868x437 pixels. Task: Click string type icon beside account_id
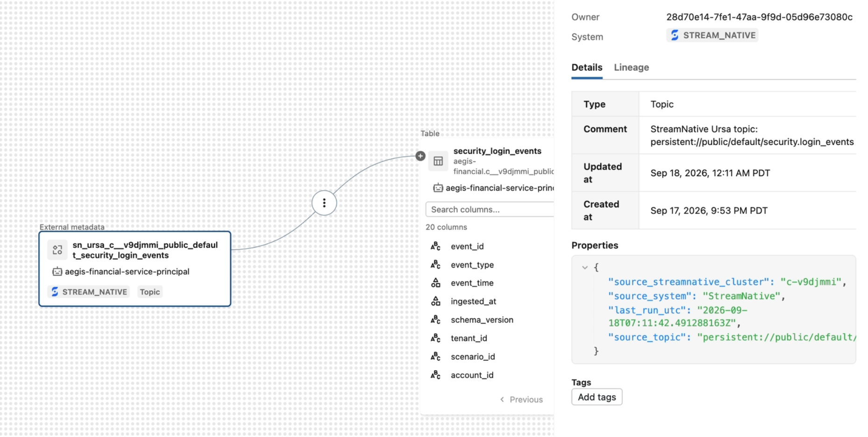[x=435, y=375]
